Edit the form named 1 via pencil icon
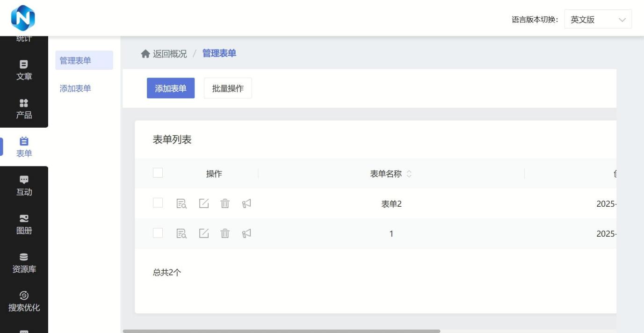The image size is (644, 333). 204,233
